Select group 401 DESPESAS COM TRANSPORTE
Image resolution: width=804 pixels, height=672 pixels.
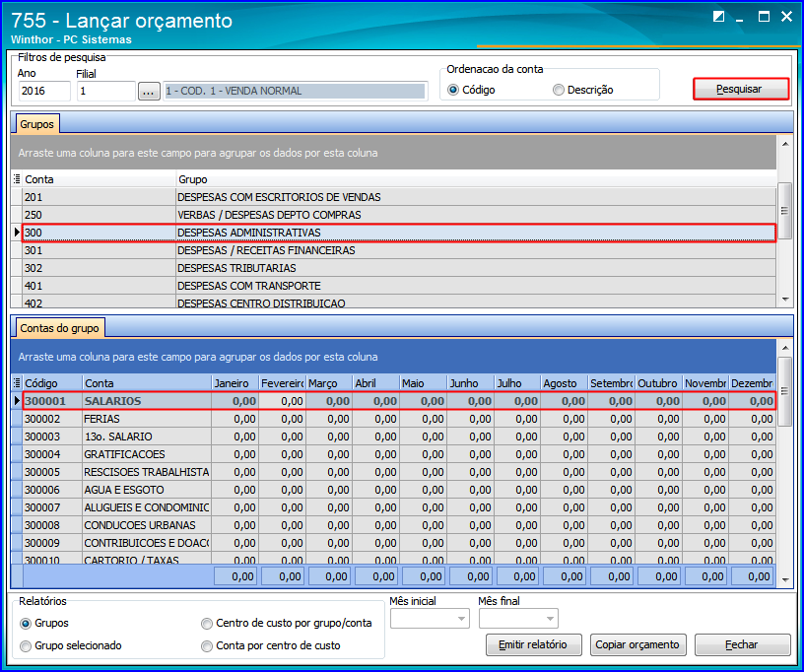[399, 286]
